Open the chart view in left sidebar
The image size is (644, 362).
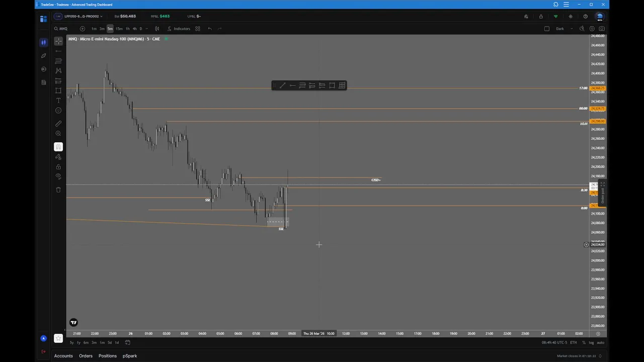coord(43,42)
